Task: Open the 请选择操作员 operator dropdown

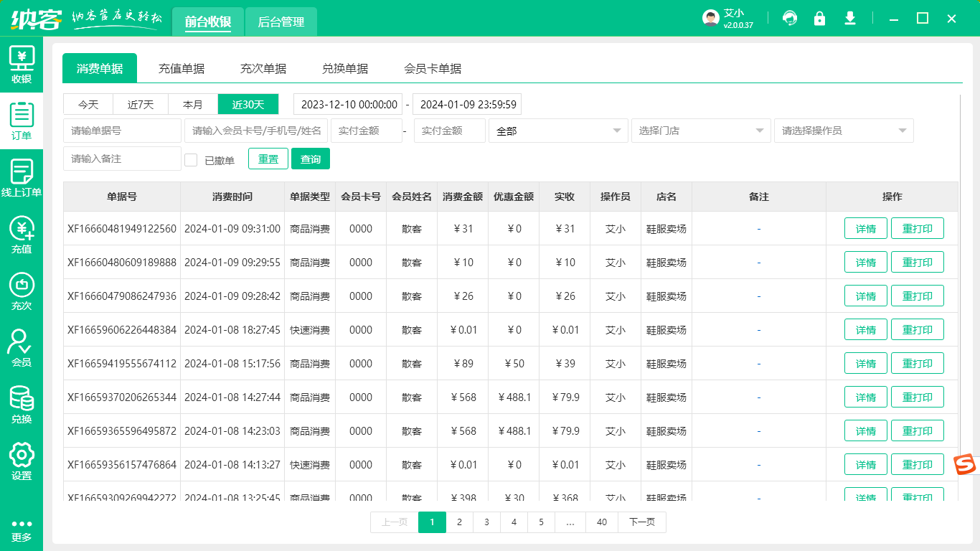Action: pyautogui.click(x=843, y=131)
